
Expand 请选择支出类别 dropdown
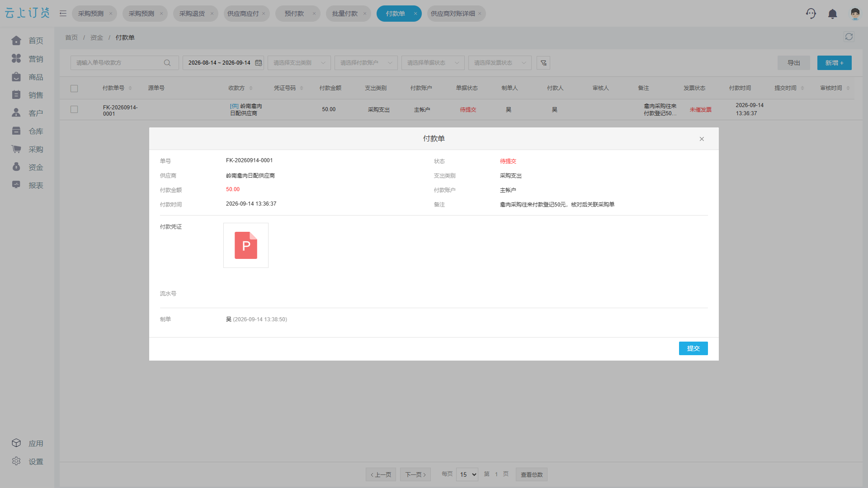point(299,63)
